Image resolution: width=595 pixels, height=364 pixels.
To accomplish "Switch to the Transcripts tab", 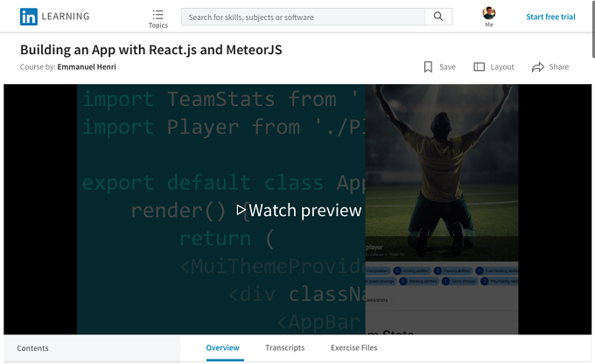I will pyautogui.click(x=285, y=347).
